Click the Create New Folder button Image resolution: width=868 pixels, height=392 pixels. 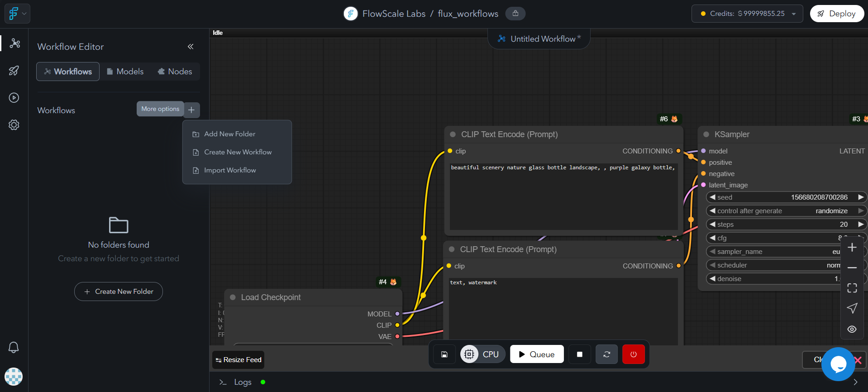[x=119, y=292]
